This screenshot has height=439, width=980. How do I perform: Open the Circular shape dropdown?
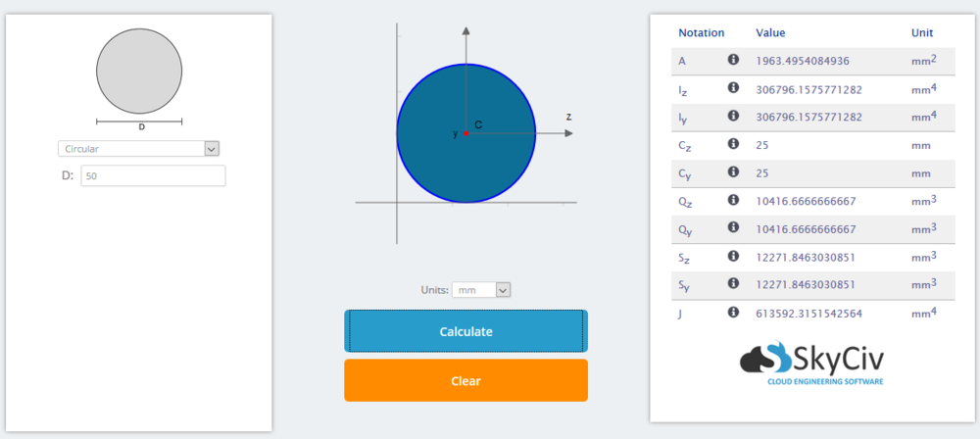coord(138,149)
